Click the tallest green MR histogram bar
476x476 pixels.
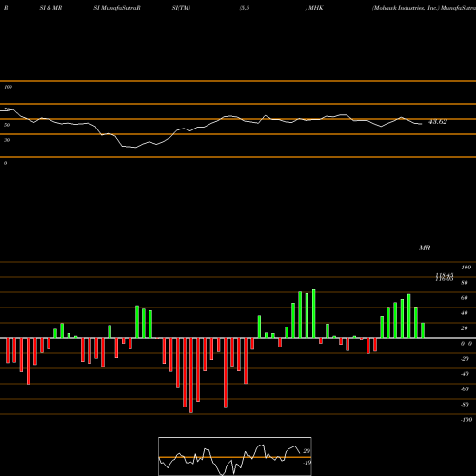coord(314,314)
